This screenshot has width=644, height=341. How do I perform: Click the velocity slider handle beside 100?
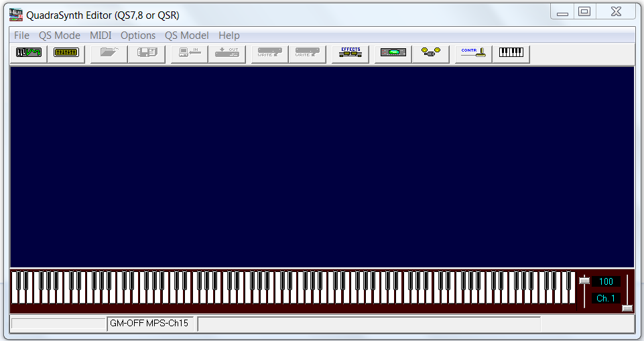[584, 281]
